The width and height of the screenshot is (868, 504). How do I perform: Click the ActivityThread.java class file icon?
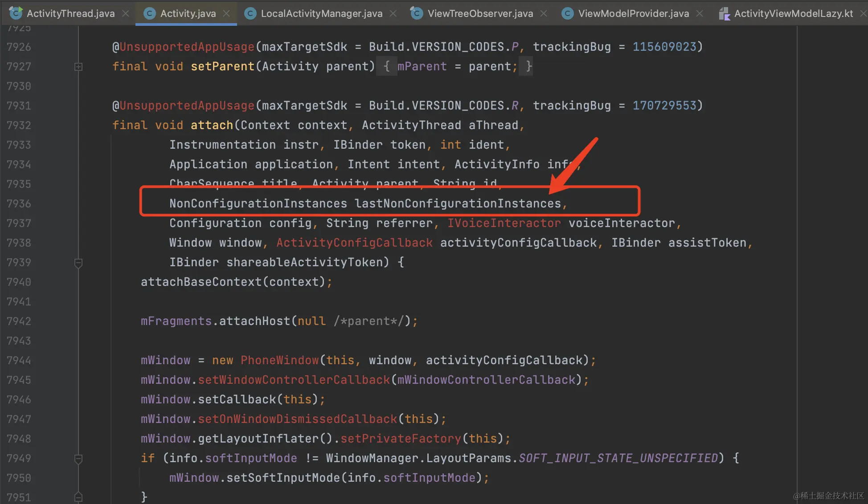coord(16,13)
